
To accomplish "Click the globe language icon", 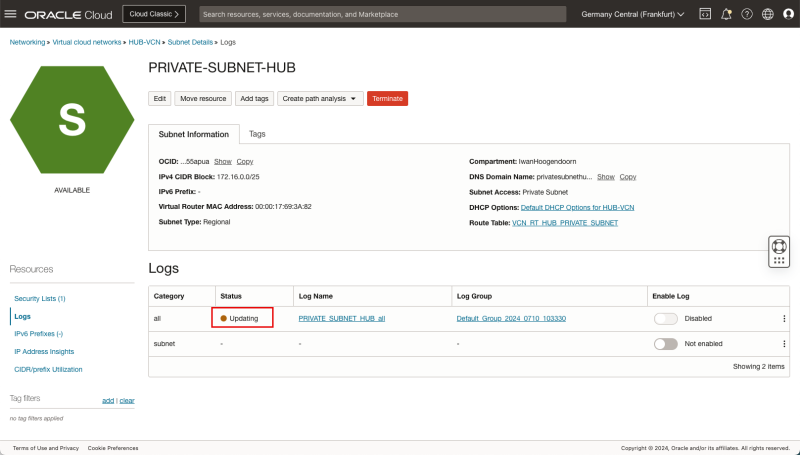I will tap(767, 15).
